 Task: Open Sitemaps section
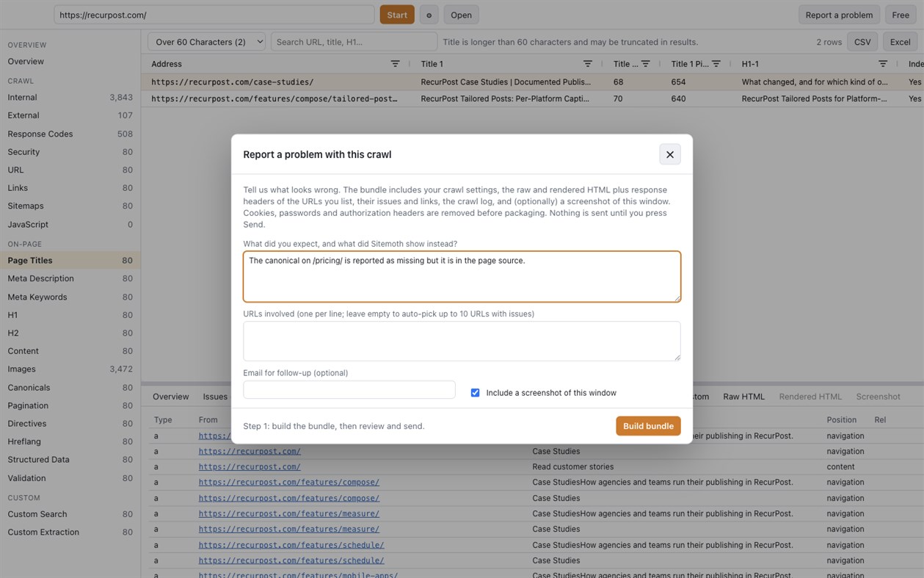tap(70, 206)
